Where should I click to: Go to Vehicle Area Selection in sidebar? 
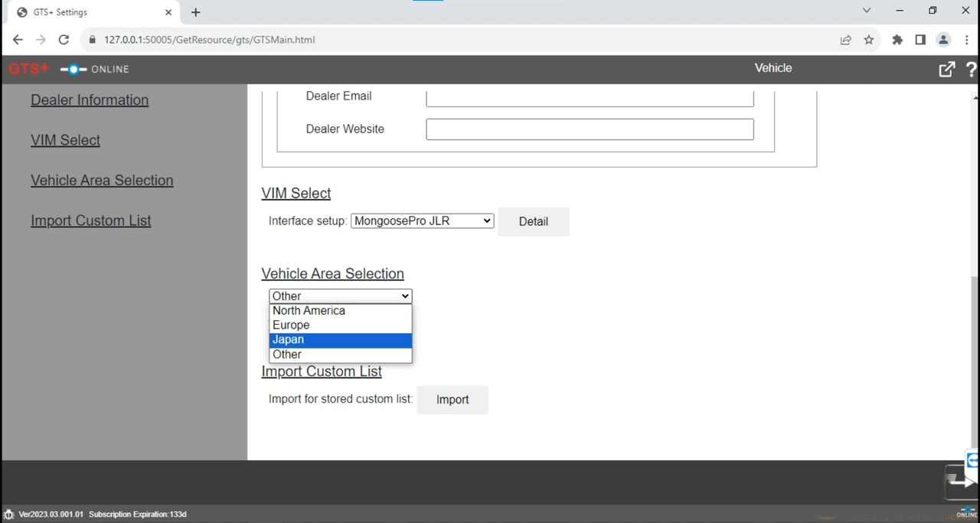(102, 181)
